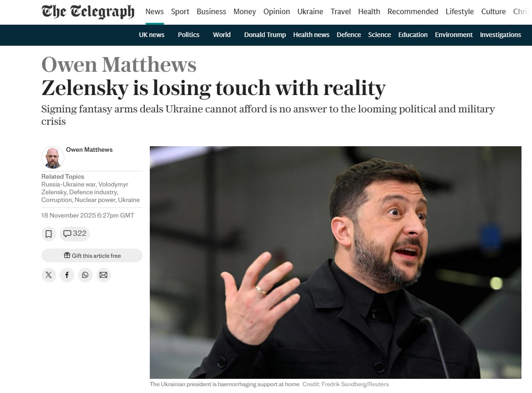Open Donald Trump sub-navigation link
The width and height of the screenshot is (532, 393).
pyautogui.click(x=265, y=35)
